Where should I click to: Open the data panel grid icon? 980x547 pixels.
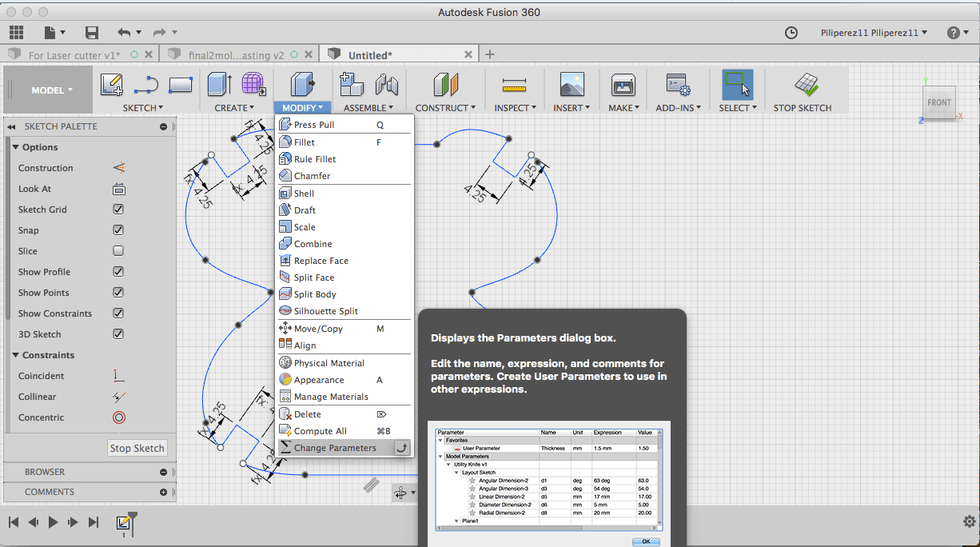(x=17, y=33)
